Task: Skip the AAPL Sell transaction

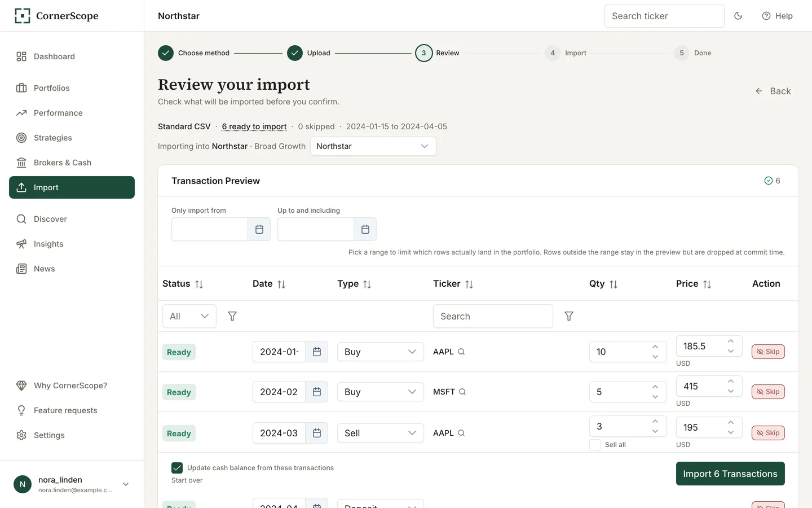Action: [x=768, y=433]
